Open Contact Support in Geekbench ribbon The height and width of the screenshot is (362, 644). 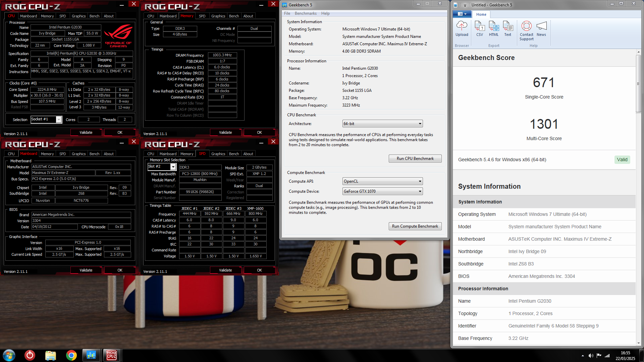pos(527,31)
